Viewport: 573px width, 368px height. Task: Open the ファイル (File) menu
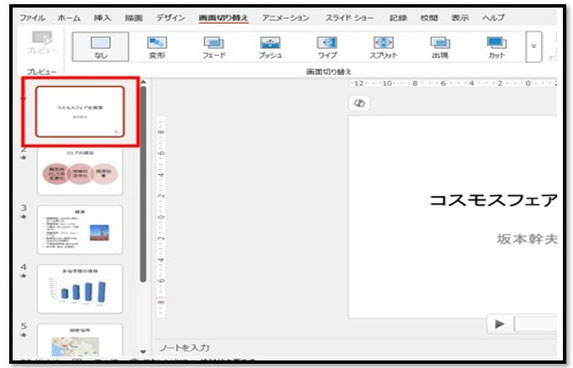coord(32,18)
